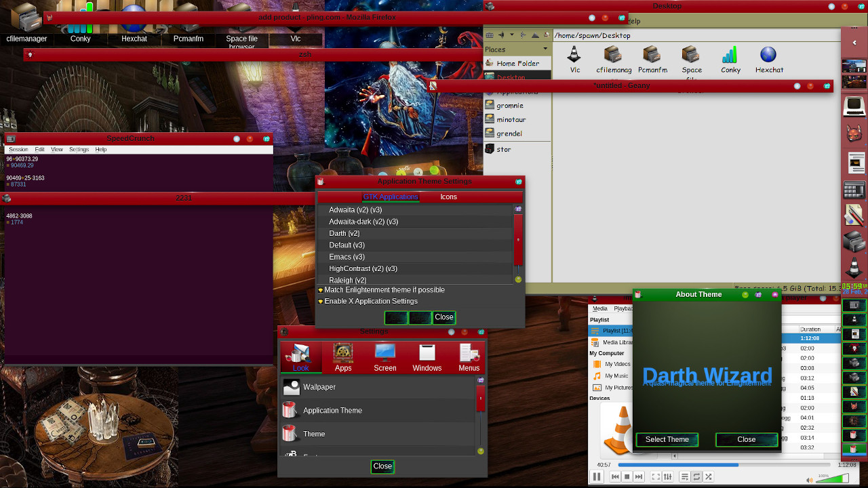Select Emacs (v3) theme
Image resolution: width=868 pixels, height=488 pixels.
pos(415,257)
